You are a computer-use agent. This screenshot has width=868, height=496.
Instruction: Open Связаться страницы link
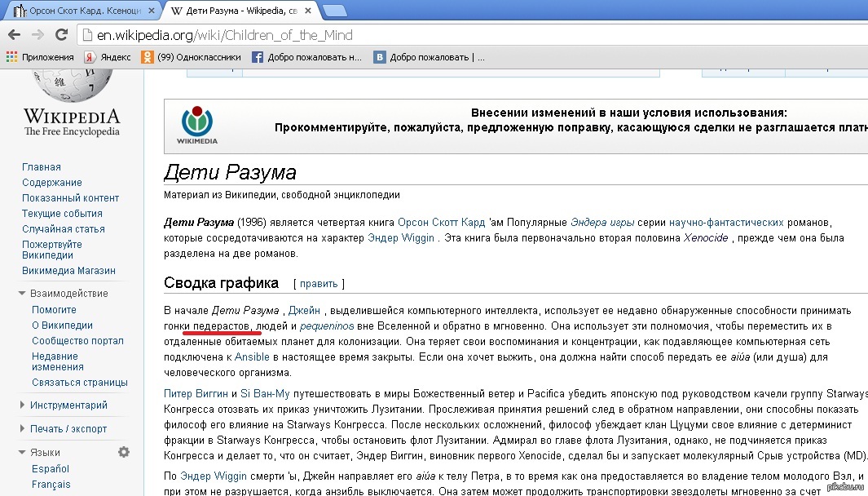(80, 383)
